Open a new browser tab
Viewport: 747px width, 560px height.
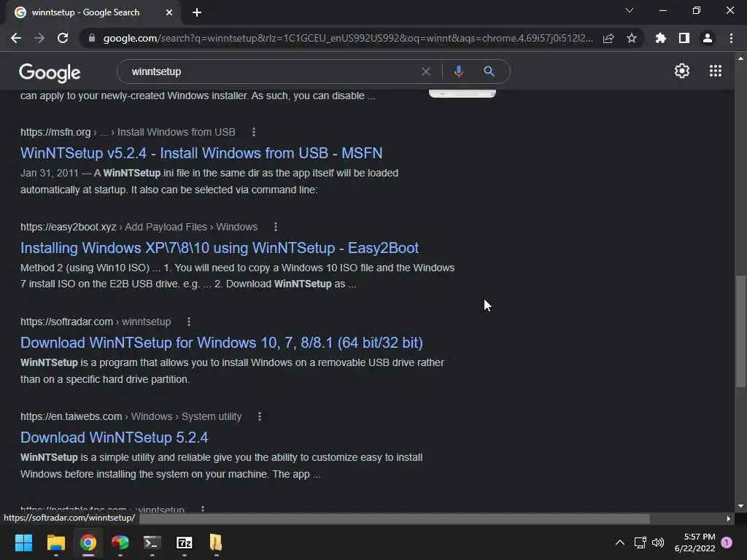point(197,12)
